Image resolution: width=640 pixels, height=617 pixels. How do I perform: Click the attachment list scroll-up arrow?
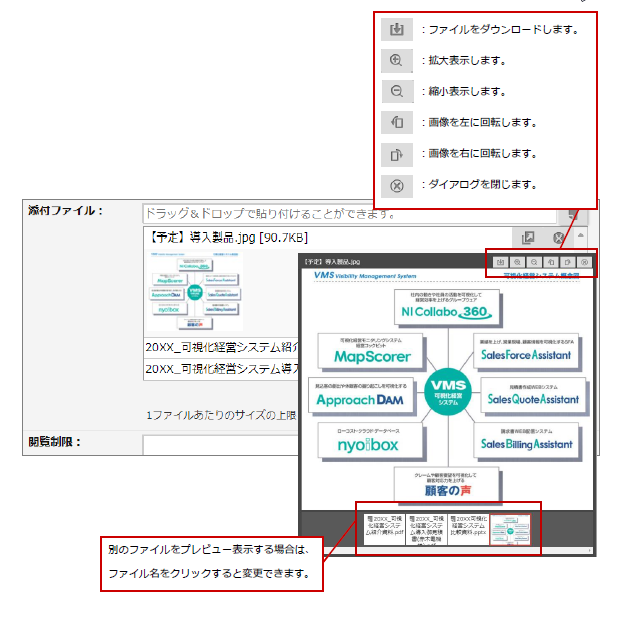[580, 235]
